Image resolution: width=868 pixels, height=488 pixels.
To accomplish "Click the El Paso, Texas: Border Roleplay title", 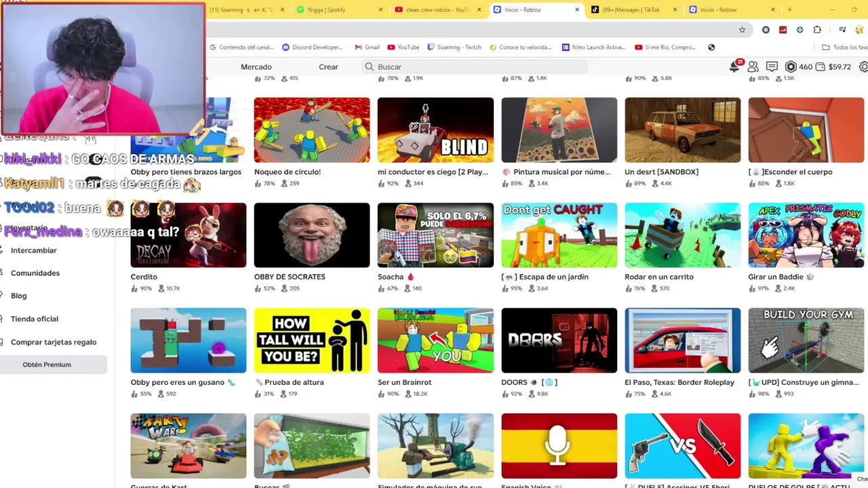I will [679, 382].
